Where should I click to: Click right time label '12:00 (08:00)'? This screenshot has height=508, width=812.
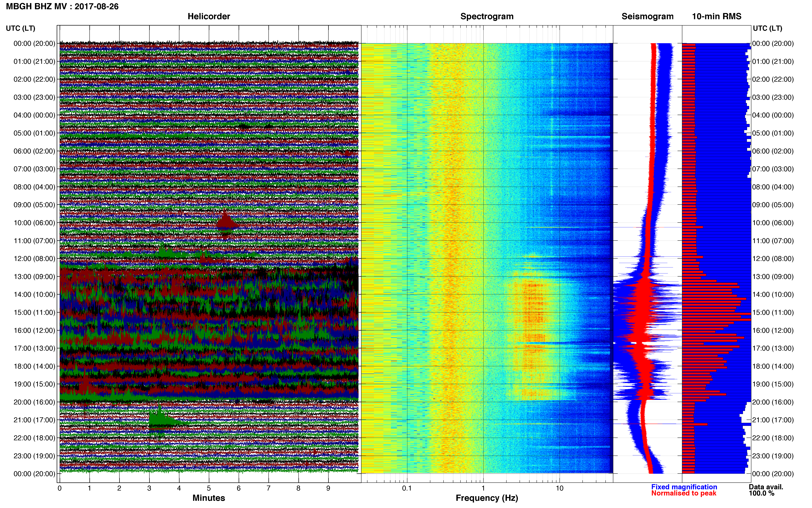coord(773,259)
